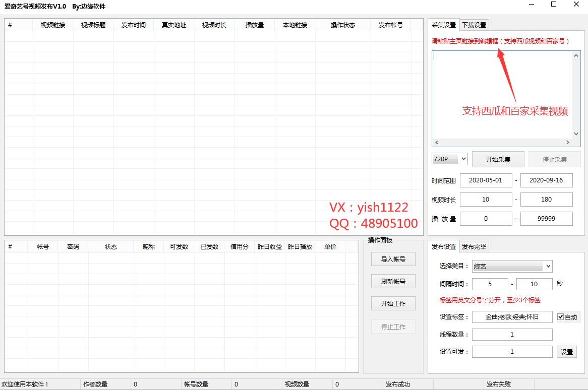Click the 昨日收益 column header
The image size is (588, 390).
pyautogui.click(x=270, y=246)
